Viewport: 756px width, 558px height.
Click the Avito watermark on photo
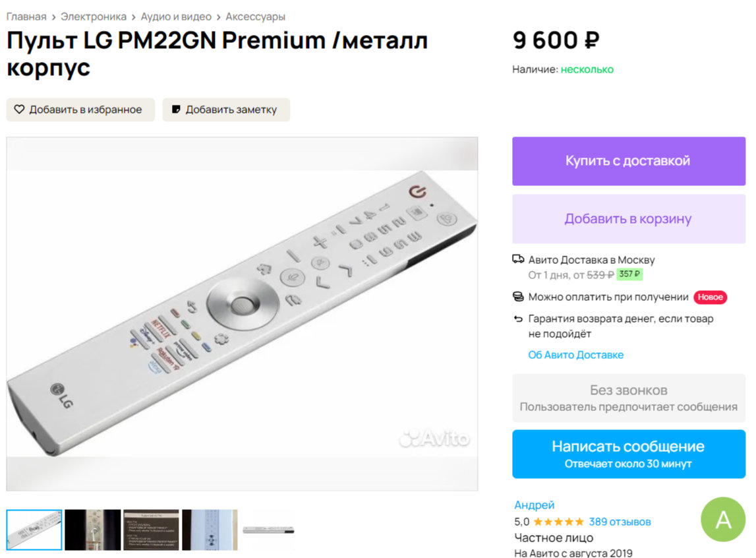tap(435, 438)
